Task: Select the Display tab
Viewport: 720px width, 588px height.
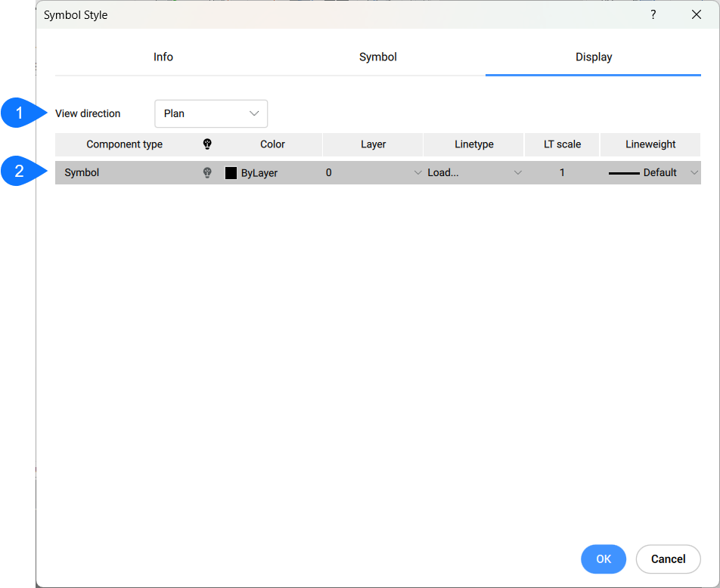Action: click(593, 57)
